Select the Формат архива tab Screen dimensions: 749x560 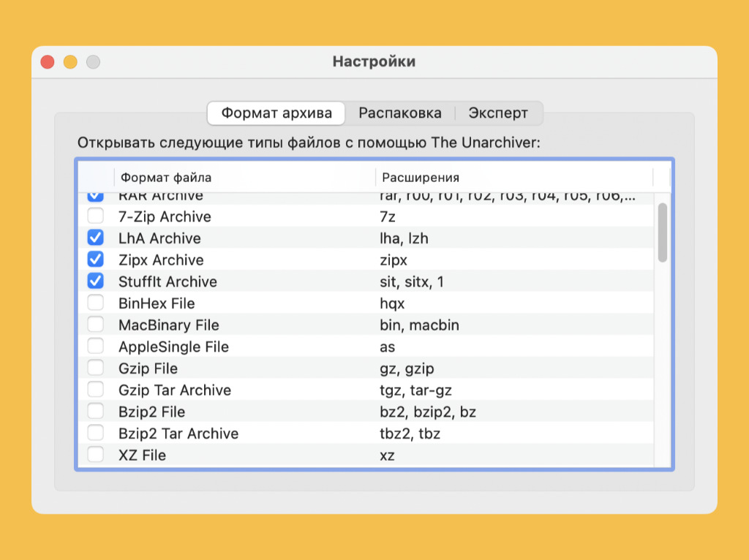pos(276,113)
